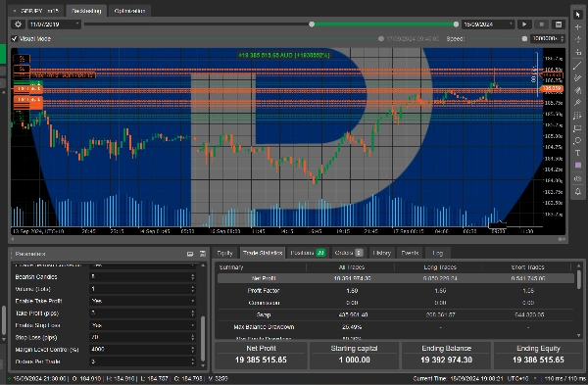Click the Short Trades column header
Viewport: 588px width, 385px height.
(527, 267)
